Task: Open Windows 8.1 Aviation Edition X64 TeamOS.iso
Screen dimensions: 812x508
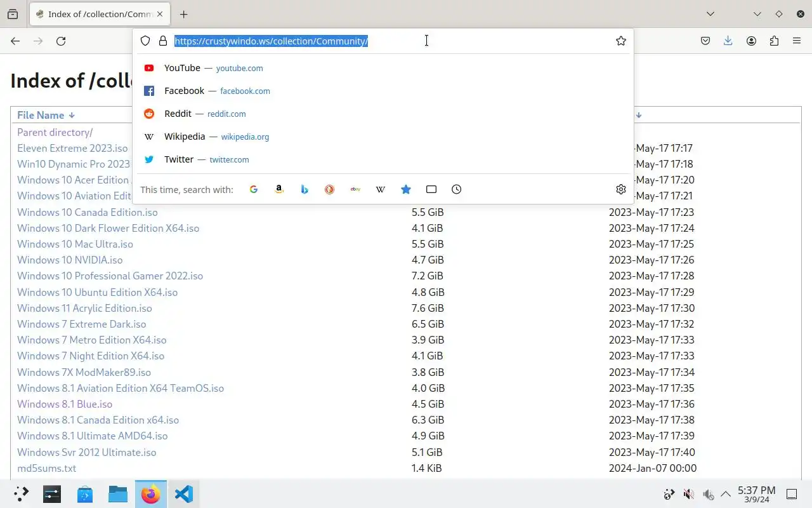Action: 121,388
